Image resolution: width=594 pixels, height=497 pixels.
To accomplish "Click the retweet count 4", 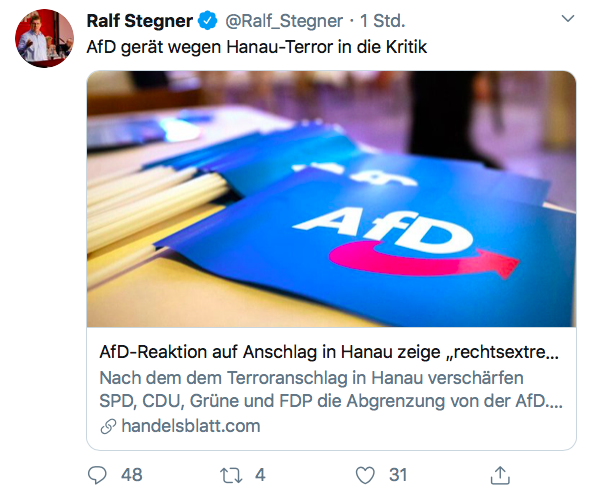I will [x=260, y=475].
